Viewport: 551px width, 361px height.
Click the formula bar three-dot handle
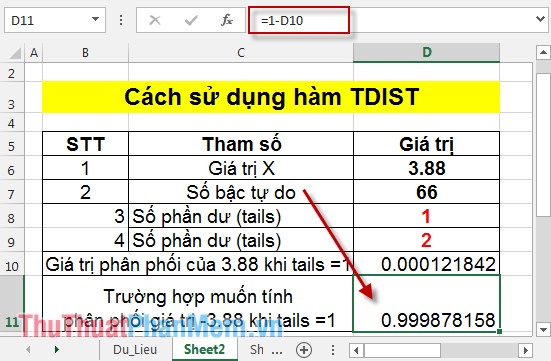point(121,20)
